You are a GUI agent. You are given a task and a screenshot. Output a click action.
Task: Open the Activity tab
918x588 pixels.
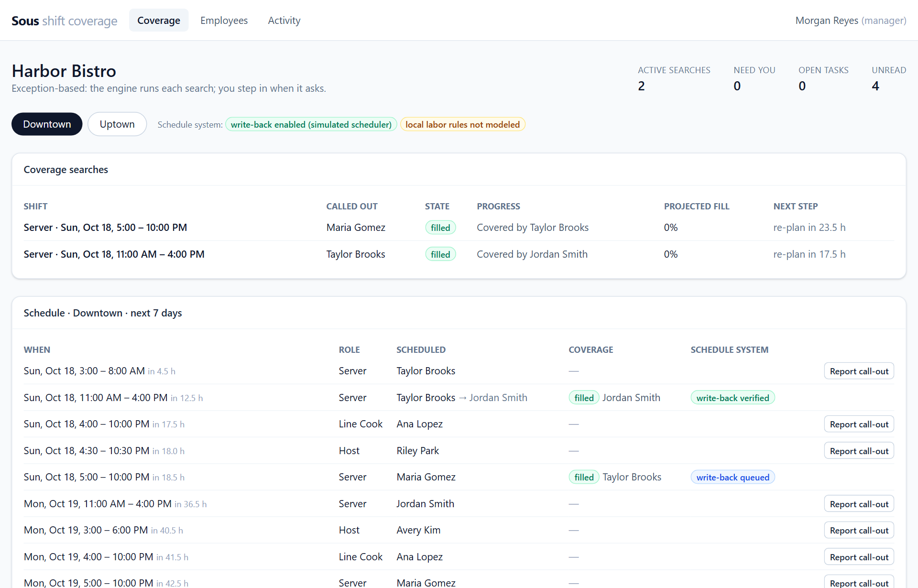[284, 21]
